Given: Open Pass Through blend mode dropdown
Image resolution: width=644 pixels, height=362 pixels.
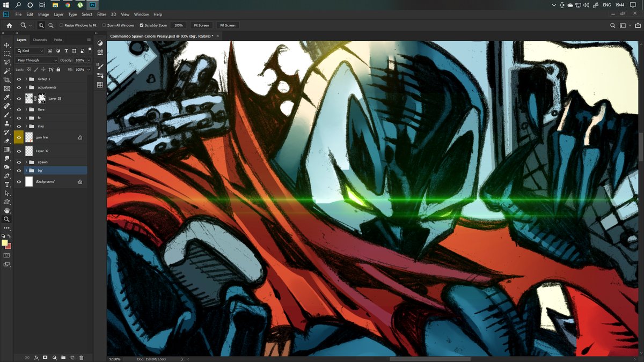Looking at the screenshot, I should (x=36, y=60).
